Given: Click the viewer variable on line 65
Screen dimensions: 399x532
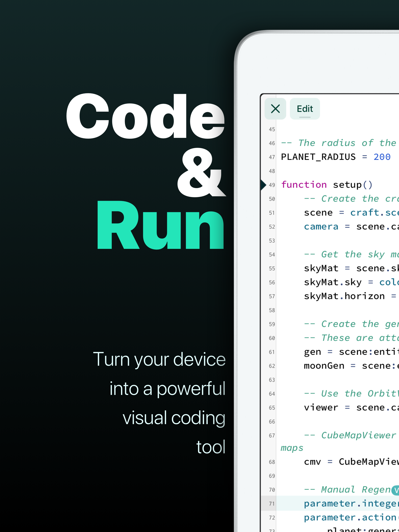Looking at the screenshot, I should pyautogui.click(x=321, y=407).
